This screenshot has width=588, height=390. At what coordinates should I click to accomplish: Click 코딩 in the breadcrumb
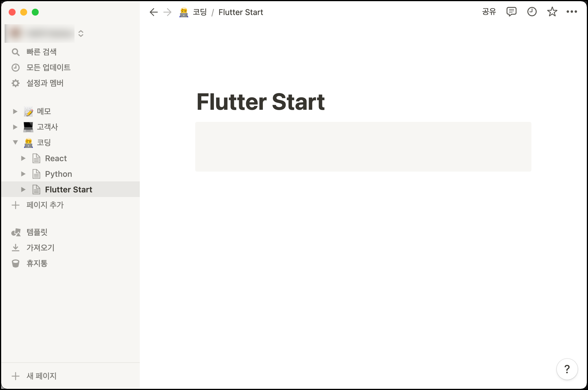[x=200, y=12]
